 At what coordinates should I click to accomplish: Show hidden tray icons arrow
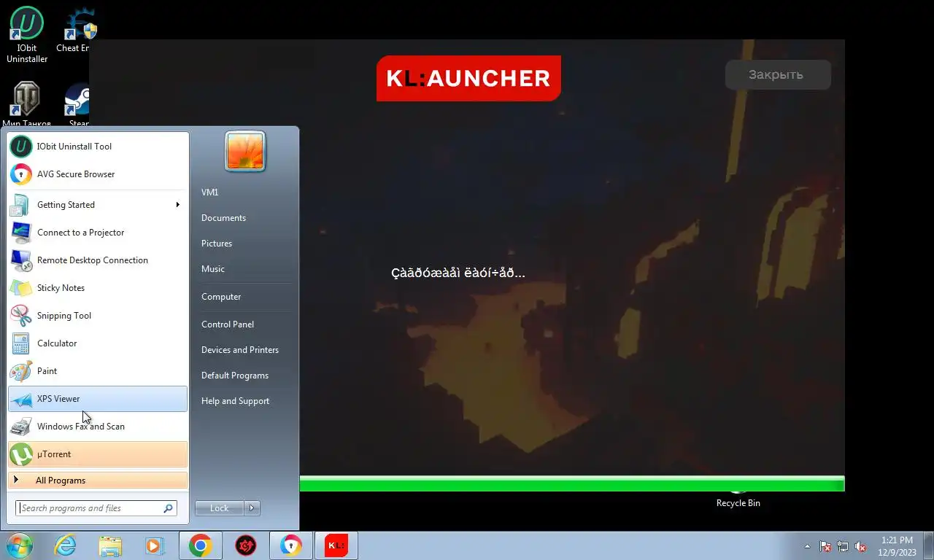807,546
